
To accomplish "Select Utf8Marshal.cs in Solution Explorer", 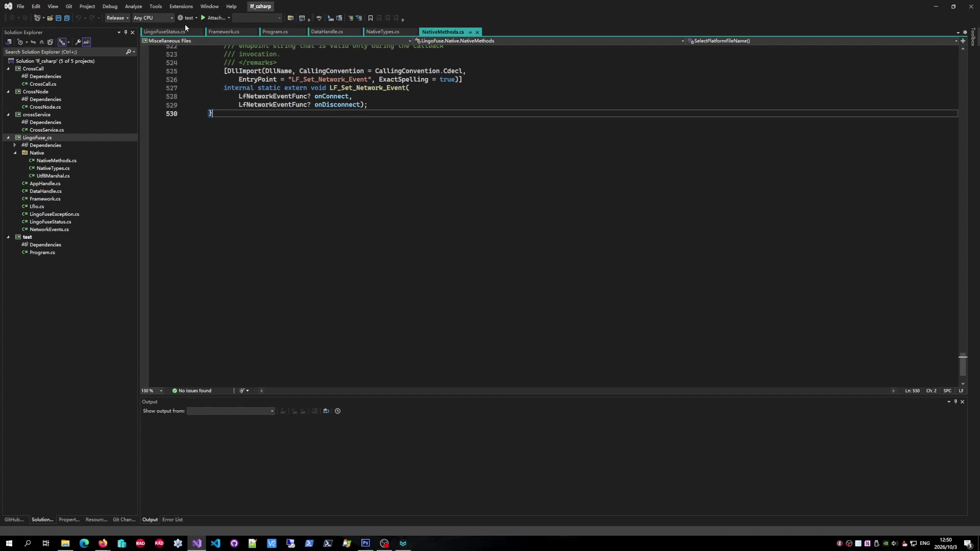I will coord(53,176).
